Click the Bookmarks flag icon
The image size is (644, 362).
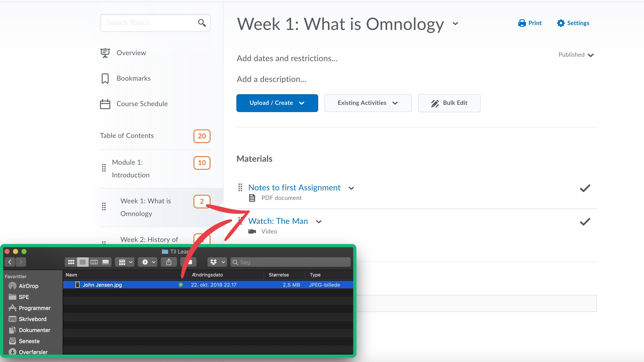(x=105, y=78)
